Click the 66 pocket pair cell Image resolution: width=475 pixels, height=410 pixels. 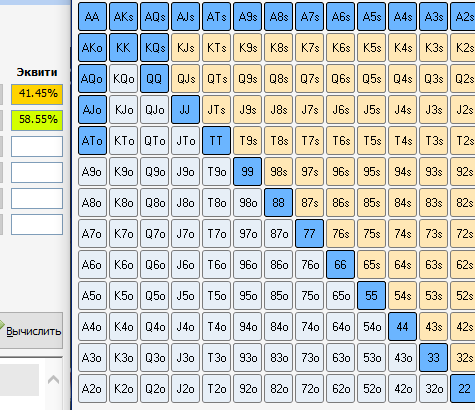340,264
